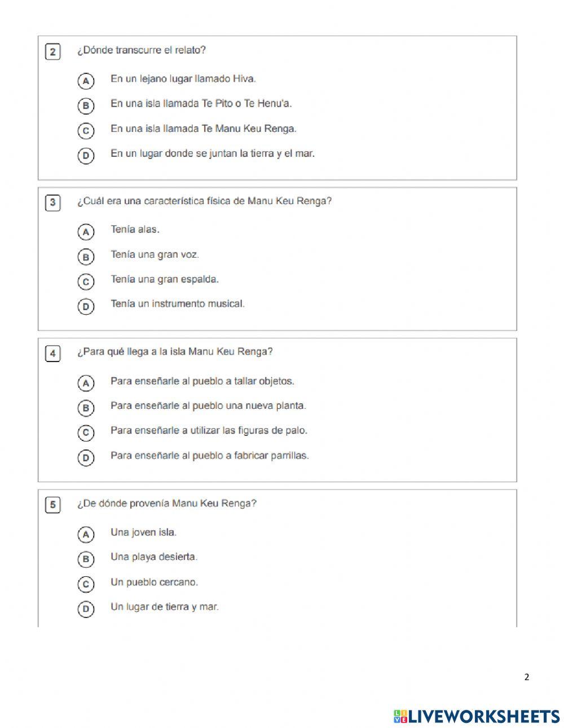Mark option C 'Te Manu Keu Renga' island
Viewport: 564px width, 728px height.
click(86, 131)
